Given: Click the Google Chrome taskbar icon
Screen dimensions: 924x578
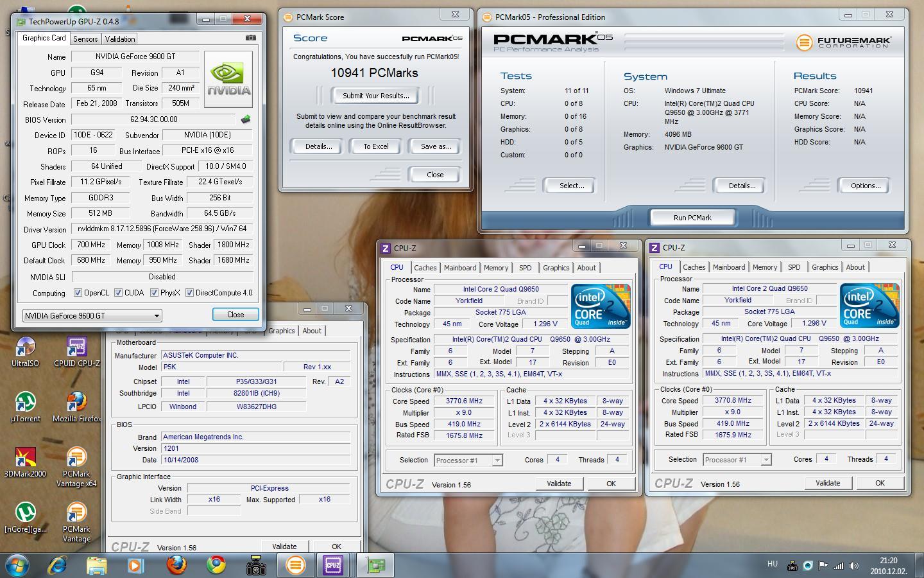Looking at the screenshot, I should pos(216,565).
